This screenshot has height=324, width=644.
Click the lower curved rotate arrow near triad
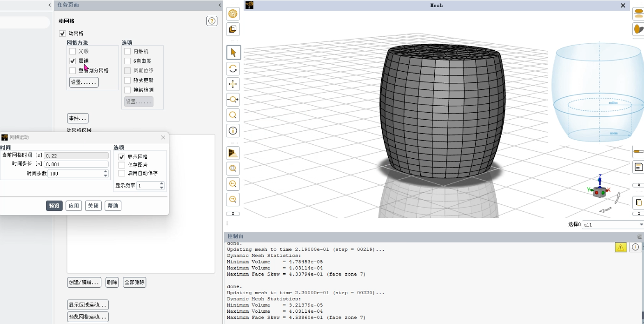coord(605,210)
